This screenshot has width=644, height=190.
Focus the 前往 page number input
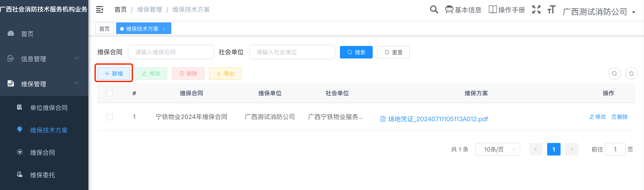tap(615, 149)
